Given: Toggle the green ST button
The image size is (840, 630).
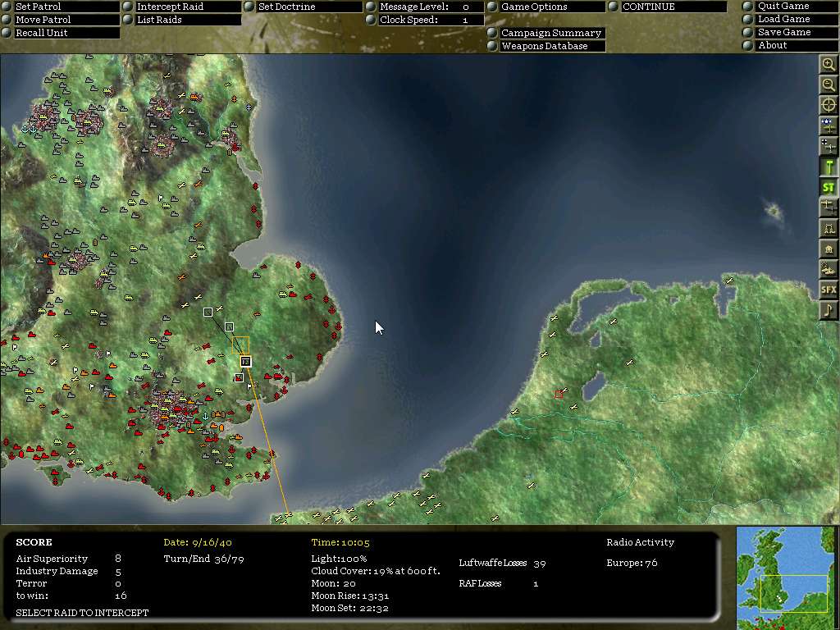Looking at the screenshot, I should coord(829,187).
